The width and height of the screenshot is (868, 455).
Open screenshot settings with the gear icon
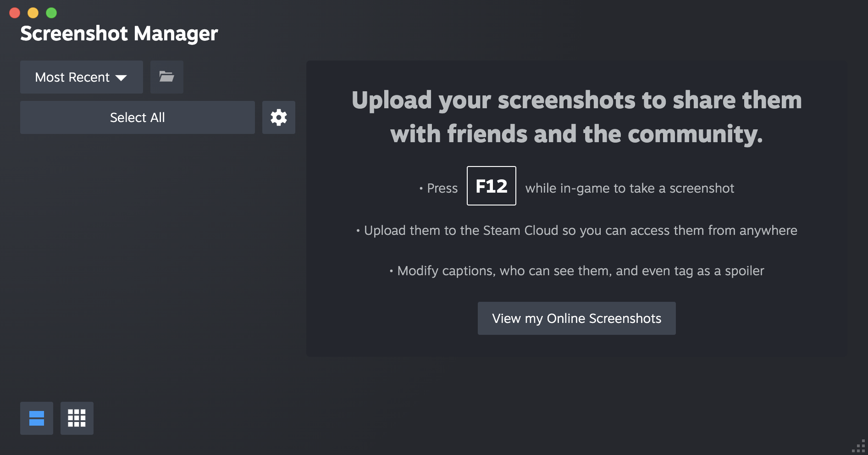(279, 117)
